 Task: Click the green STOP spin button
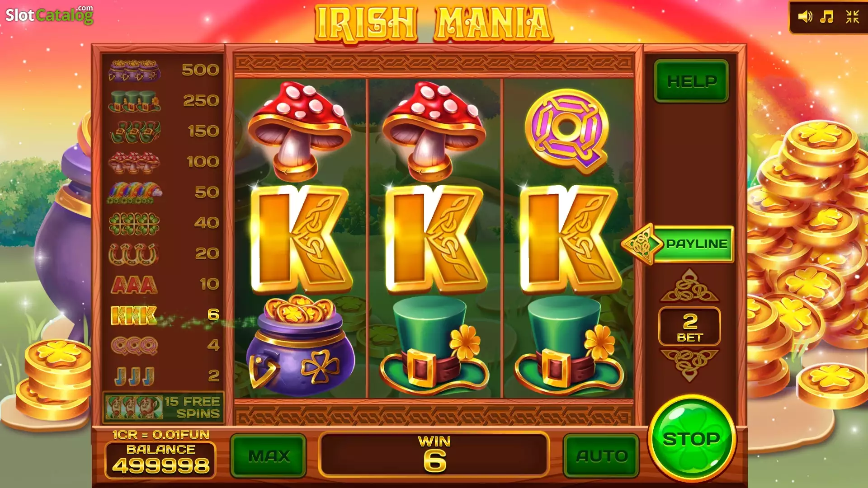click(691, 438)
